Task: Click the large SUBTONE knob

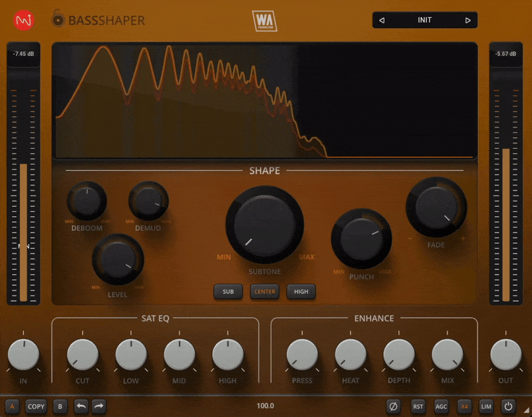Action: (x=265, y=225)
